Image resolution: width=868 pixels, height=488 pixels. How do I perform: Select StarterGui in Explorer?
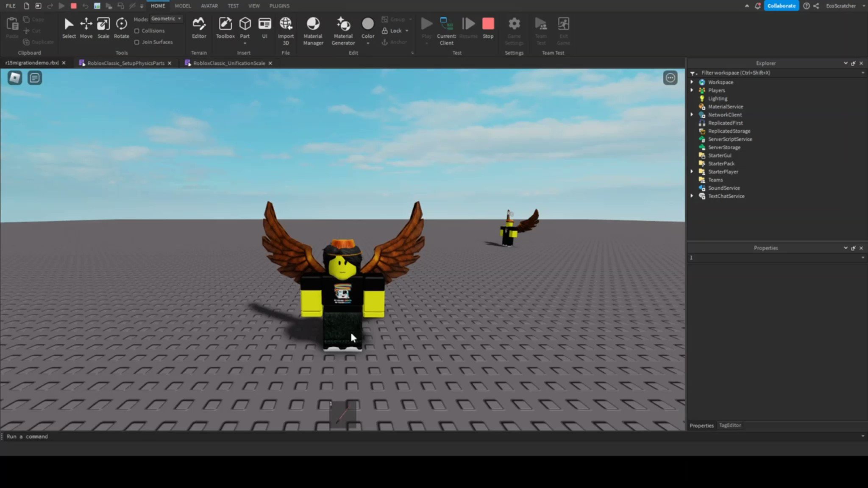[719, 155]
